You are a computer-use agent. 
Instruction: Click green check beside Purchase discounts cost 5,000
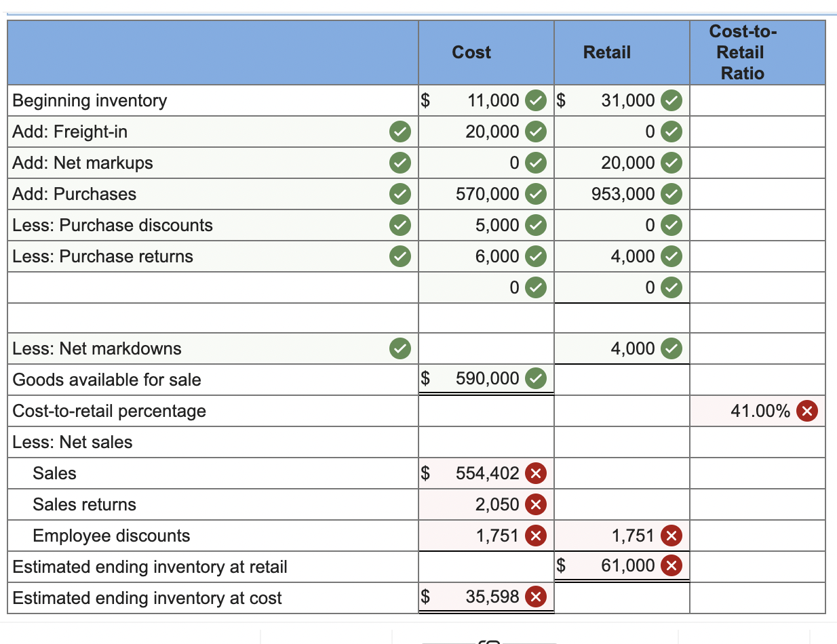point(537,225)
